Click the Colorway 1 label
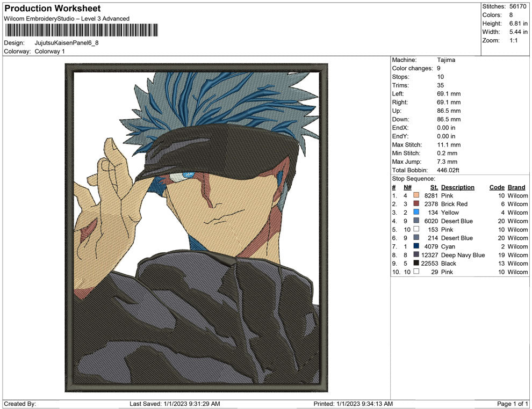Image resolution: width=532 pixels, height=409 pixels. pos(51,52)
